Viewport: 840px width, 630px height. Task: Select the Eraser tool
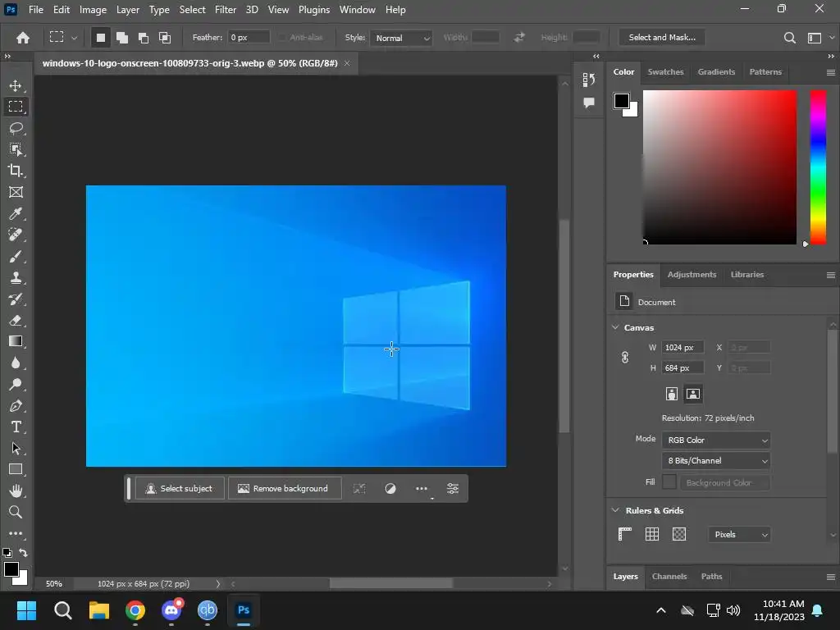pos(16,321)
